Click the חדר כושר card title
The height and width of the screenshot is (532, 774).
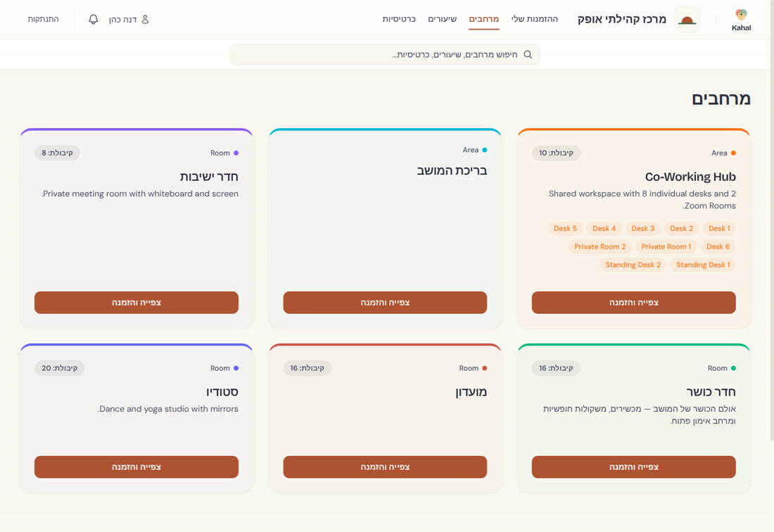click(x=711, y=392)
